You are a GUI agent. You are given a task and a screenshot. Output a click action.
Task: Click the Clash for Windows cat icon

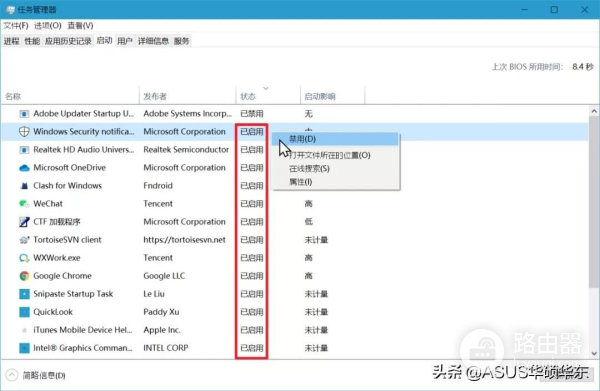click(24, 186)
